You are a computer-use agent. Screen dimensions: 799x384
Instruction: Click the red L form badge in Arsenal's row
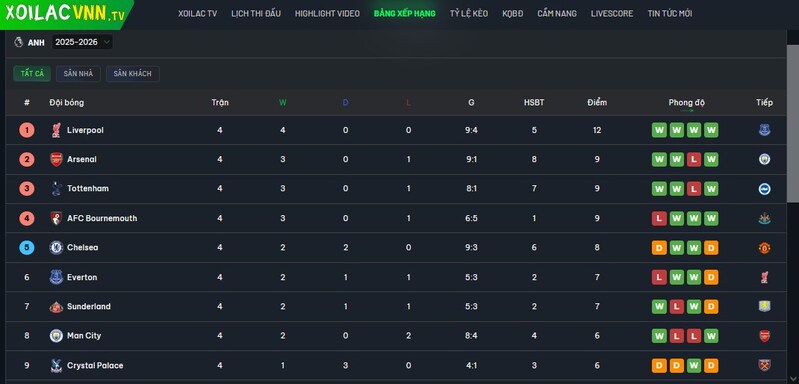(694, 159)
